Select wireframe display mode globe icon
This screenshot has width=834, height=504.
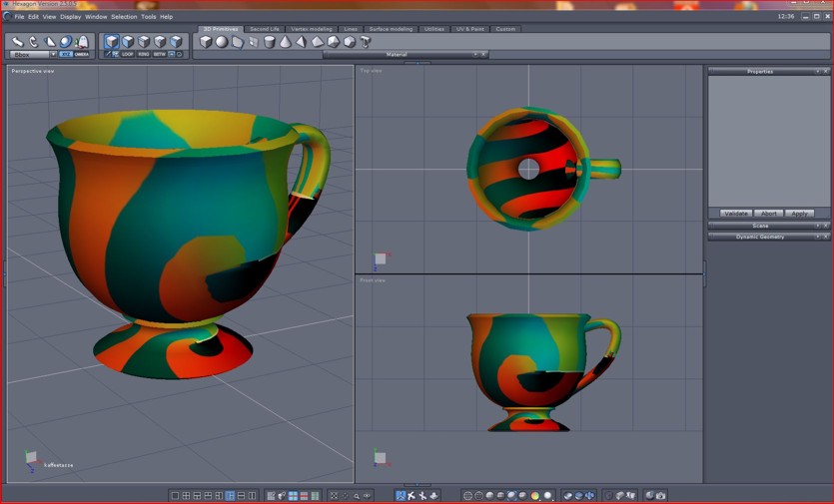point(467,495)
